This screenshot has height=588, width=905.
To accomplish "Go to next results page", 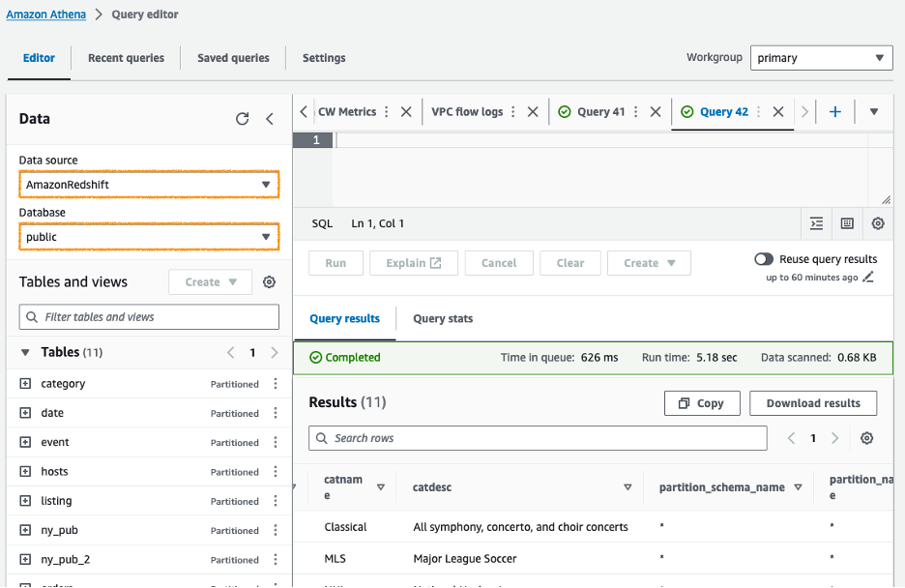I will pyautogui.click(x=834, y=438).
